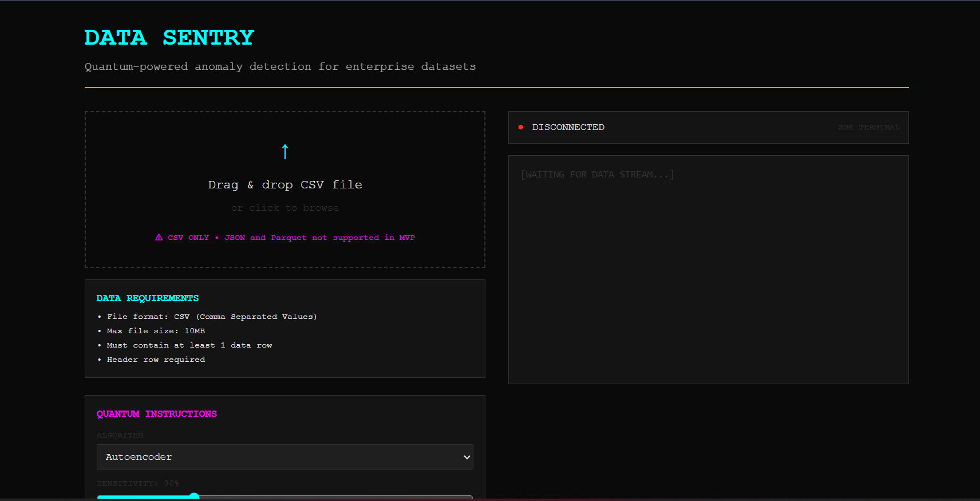Click the Quantum-powered anomaly detection subtitle
Image resolution: width=980 pixels, height=501 pixels.
tap(280, 66)
